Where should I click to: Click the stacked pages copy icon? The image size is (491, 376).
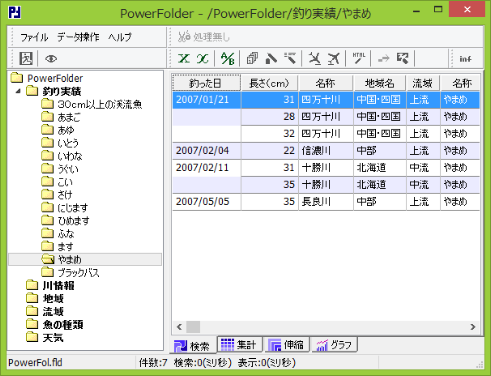[x=252, y=59]
